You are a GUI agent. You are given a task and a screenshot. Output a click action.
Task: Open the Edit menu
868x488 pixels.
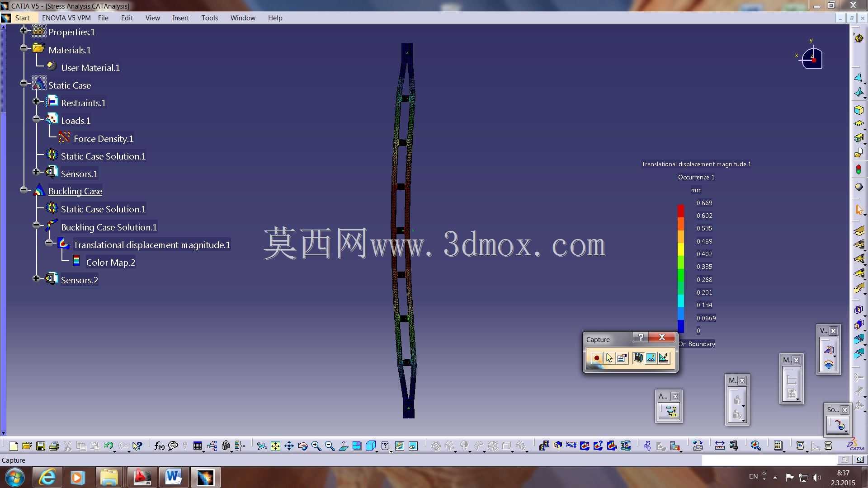click(x=127, y=18)
